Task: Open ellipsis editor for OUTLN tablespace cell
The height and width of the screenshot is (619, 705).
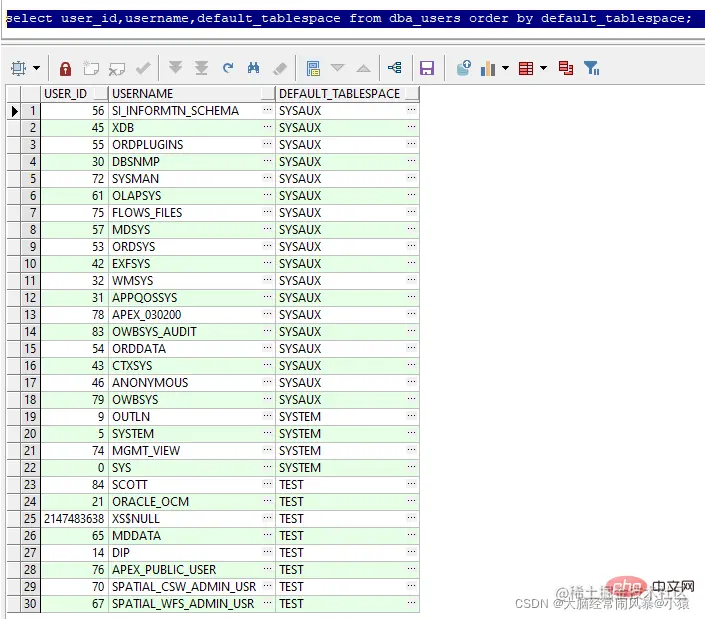Action: pos(411,416)
